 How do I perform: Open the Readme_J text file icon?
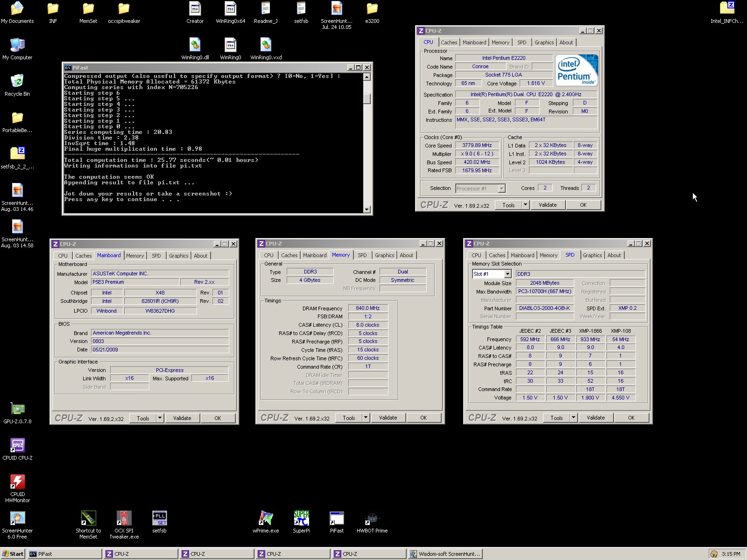click(266, 13)
